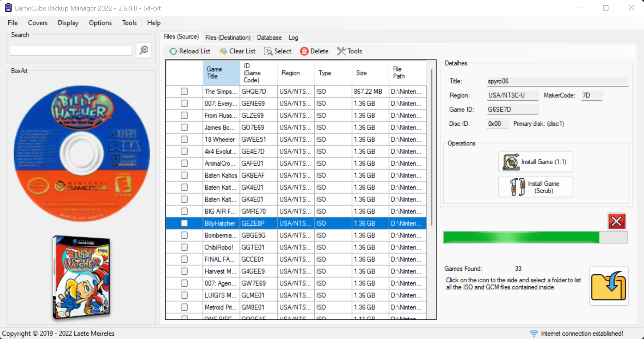Open the Region field for USA/NTSC-U
The width and height of the screenshot is (644, 339).
[512, 95]
